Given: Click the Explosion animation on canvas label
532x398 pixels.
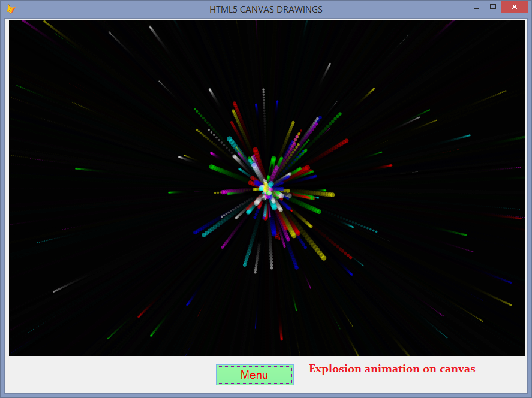Looking at the screenshot, I should click(x=392, y=369).
